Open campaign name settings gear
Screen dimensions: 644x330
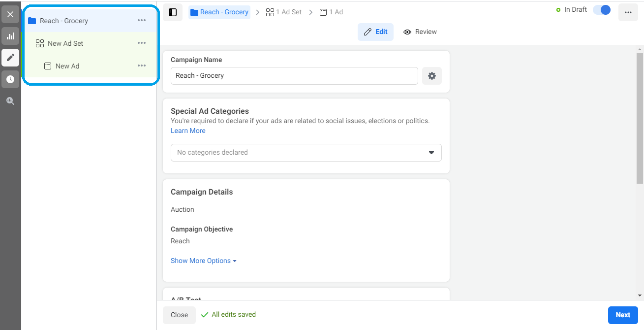432,76
